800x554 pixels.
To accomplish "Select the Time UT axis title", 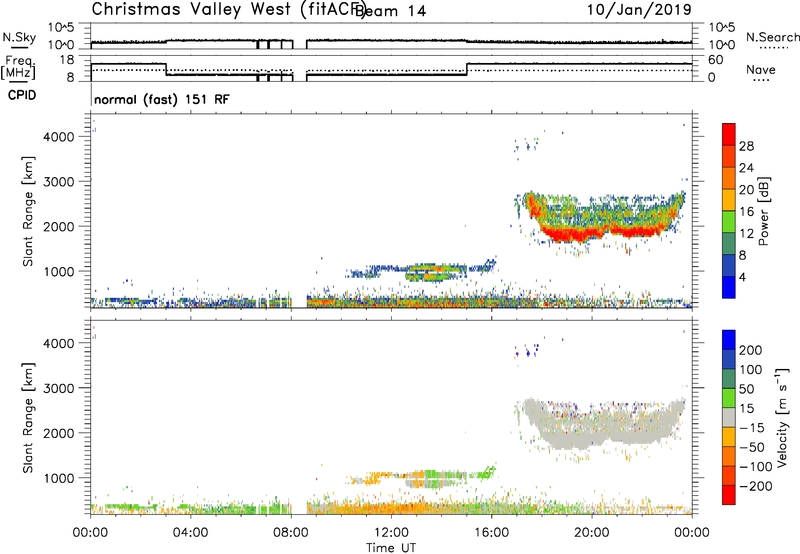I will 391,548.
